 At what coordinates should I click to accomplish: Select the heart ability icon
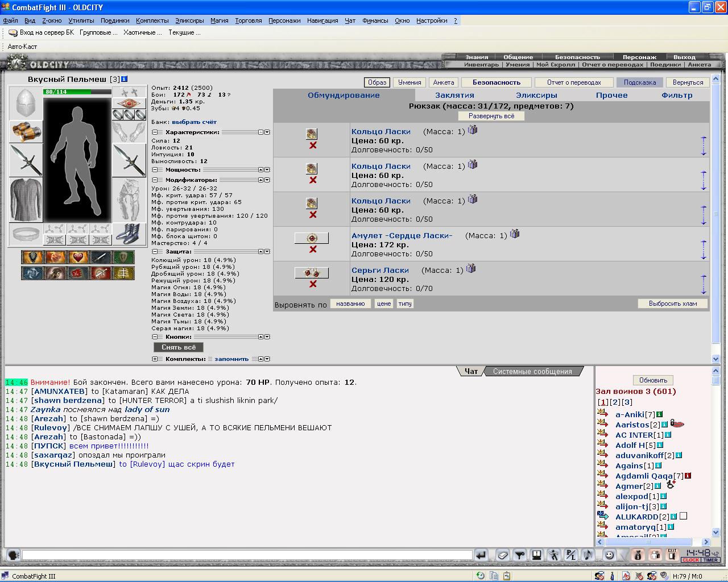[78, 257]
